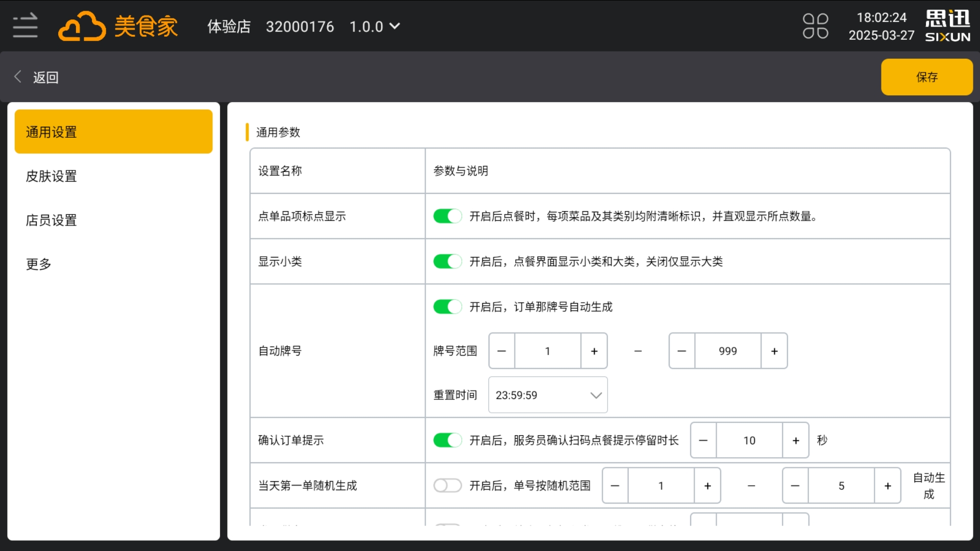
Task: Open the hamburger menu at top left
Action: (24, 26)
